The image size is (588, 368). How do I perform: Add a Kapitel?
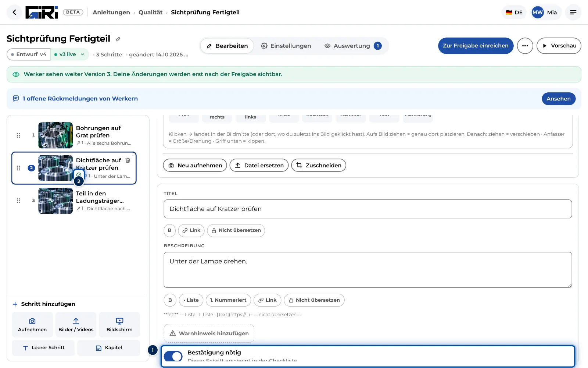click(x=108, y=348)
